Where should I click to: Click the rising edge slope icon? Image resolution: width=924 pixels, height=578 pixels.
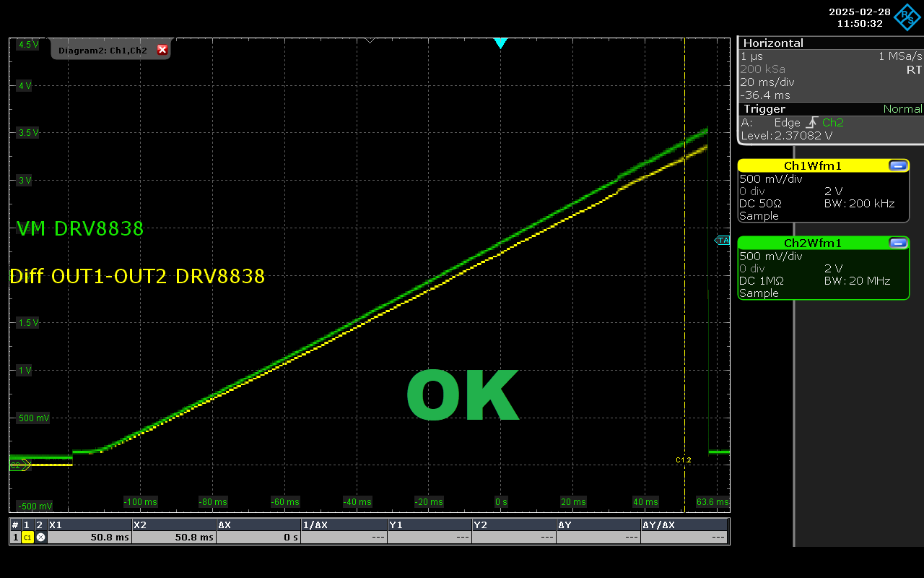coord(812,123)
